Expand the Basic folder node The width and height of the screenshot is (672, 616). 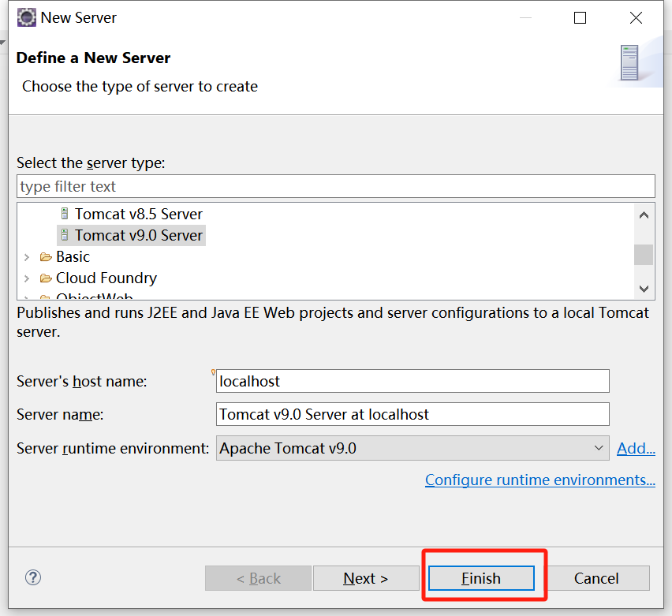[x=27, y=257]
